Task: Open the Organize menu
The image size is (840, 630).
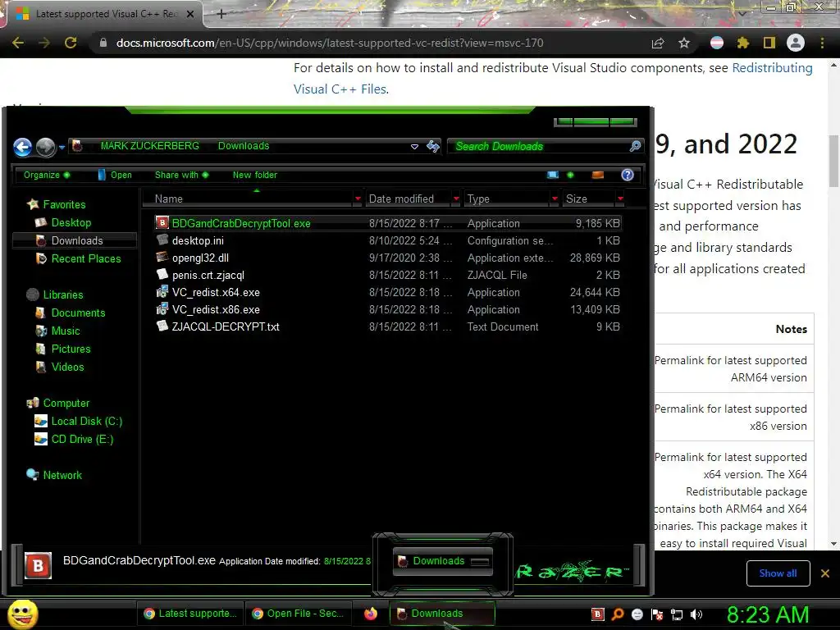Action: [46, 175]
